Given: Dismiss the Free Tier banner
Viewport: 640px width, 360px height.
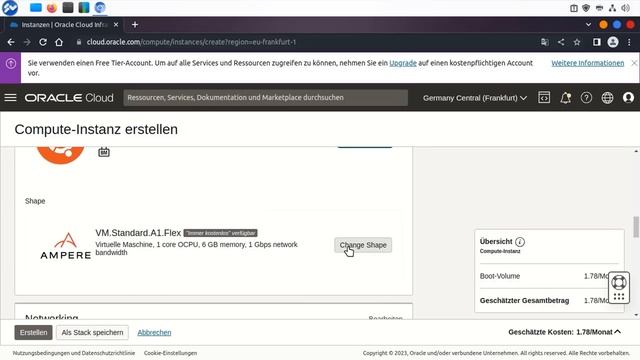Looking at the screenshot, I should 634,63.
